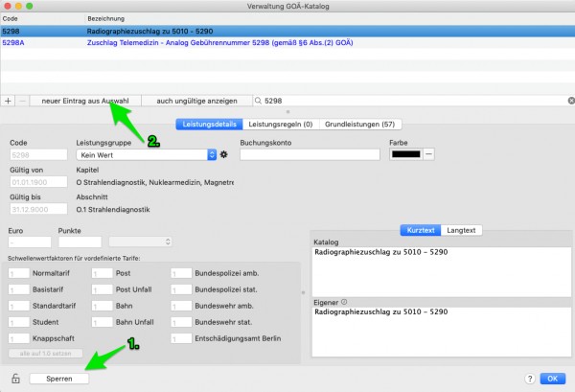
Task: Select the 5298A Zuschlag Telemedizin row
Action: pyautogui.click(x=287, y=42)
